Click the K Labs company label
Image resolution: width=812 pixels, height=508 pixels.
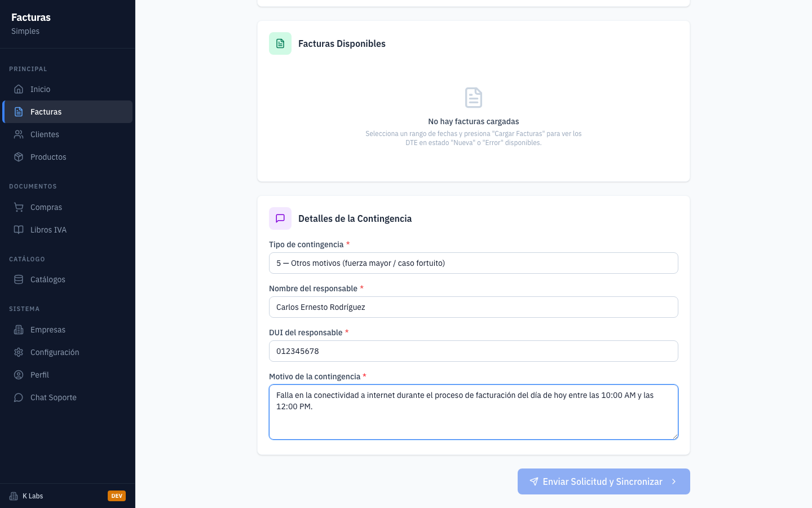click(x=33, y=496)
